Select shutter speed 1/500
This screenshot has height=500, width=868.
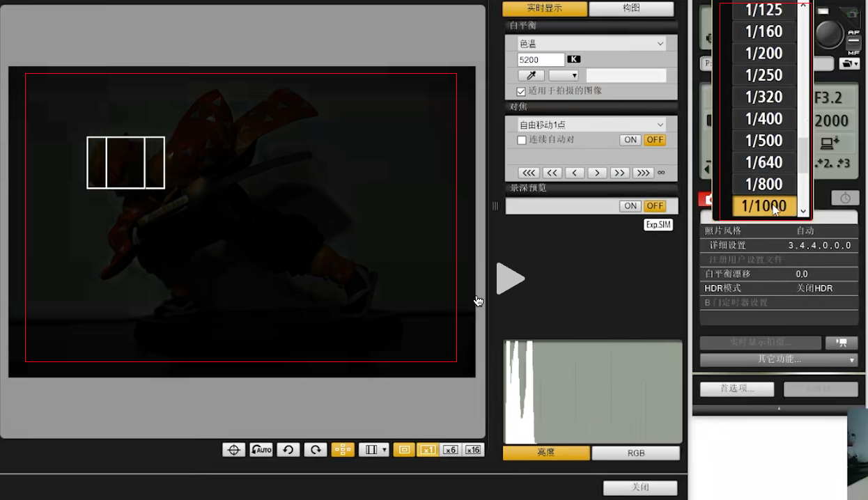(x=764, y=141)
